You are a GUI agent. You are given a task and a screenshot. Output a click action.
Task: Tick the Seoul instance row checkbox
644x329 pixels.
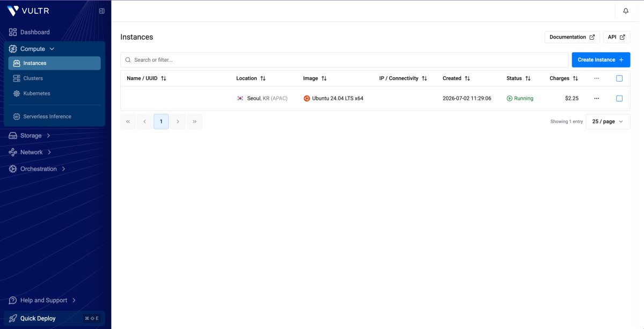(619, 99)
